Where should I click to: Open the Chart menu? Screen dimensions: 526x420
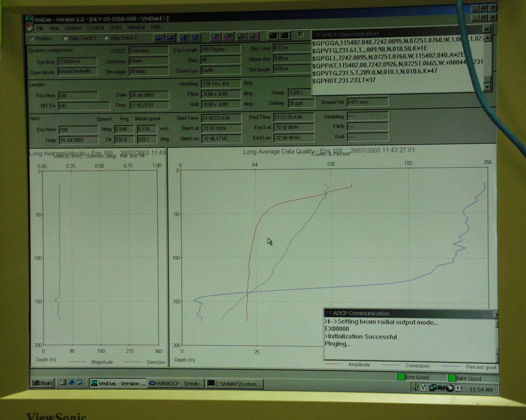click(x=115, y=28)
